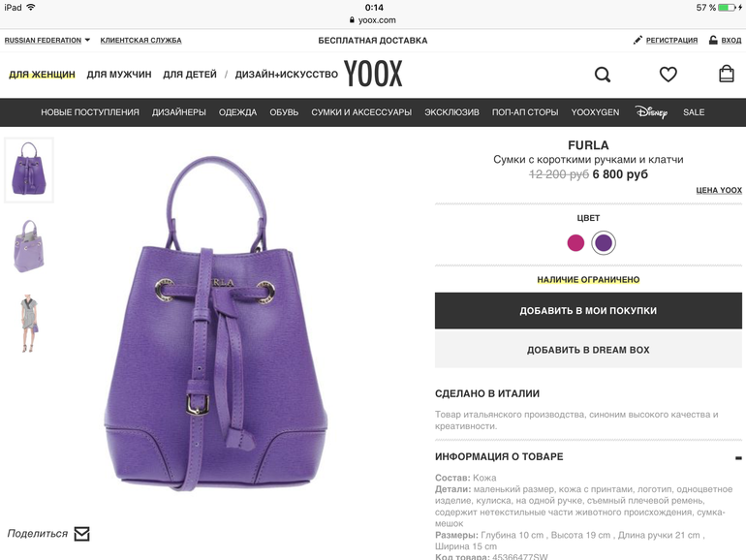Click the padlock login icon
This screenshot has height=560, width=746.
[713, 40]
